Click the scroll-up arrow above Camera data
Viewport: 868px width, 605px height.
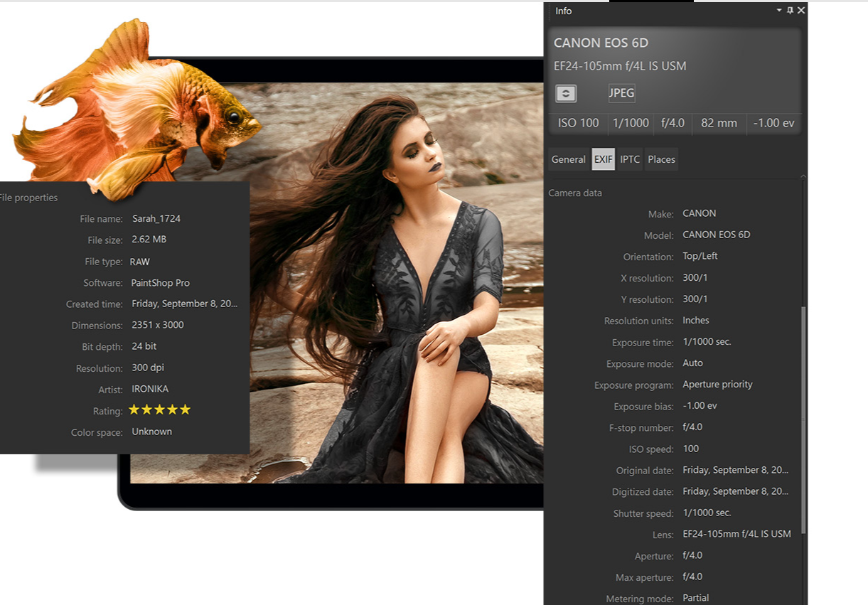[x=803, y=176]
